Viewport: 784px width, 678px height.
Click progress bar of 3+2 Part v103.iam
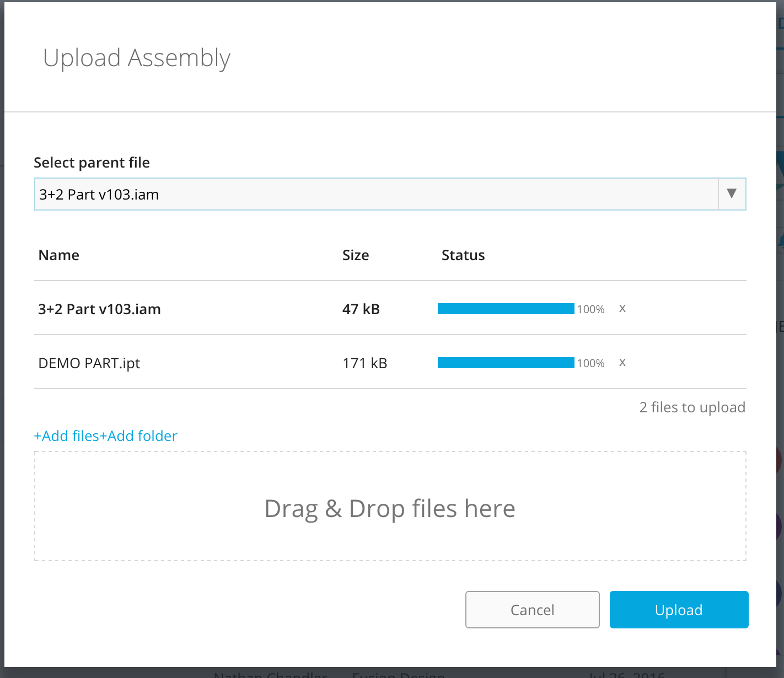coord(506,309)
